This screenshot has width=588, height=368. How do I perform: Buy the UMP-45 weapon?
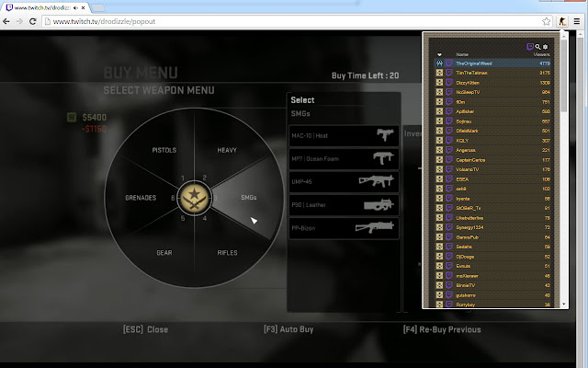344,182
